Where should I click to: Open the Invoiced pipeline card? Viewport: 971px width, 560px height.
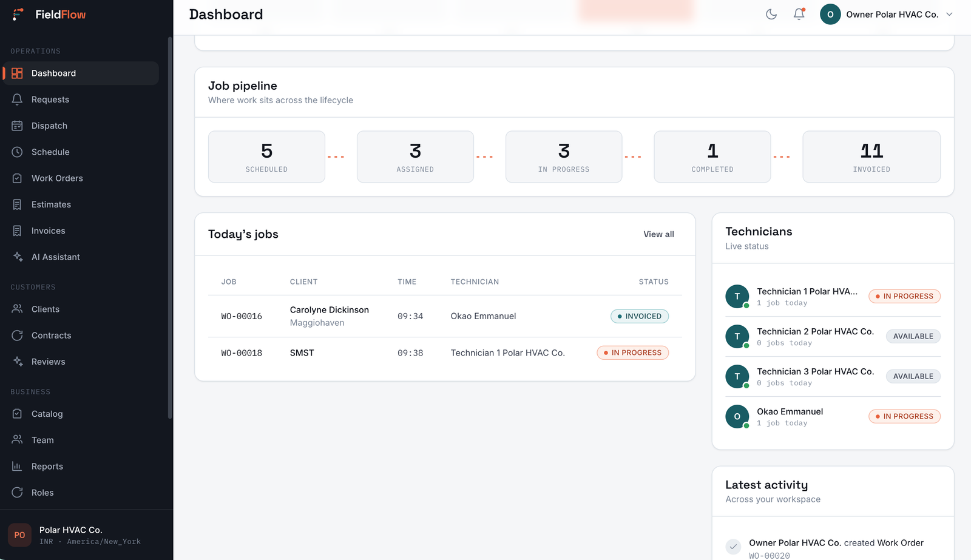[x=871, y=157]
